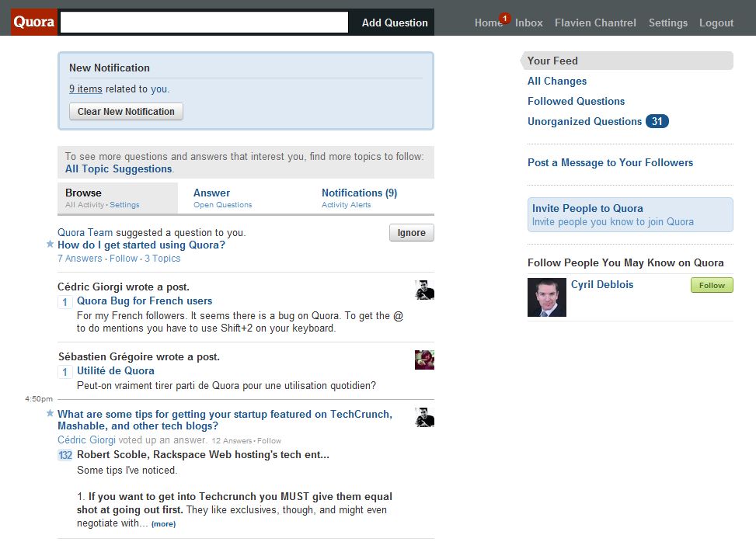Click the Clear New Notification button

(x=126, y=111)
